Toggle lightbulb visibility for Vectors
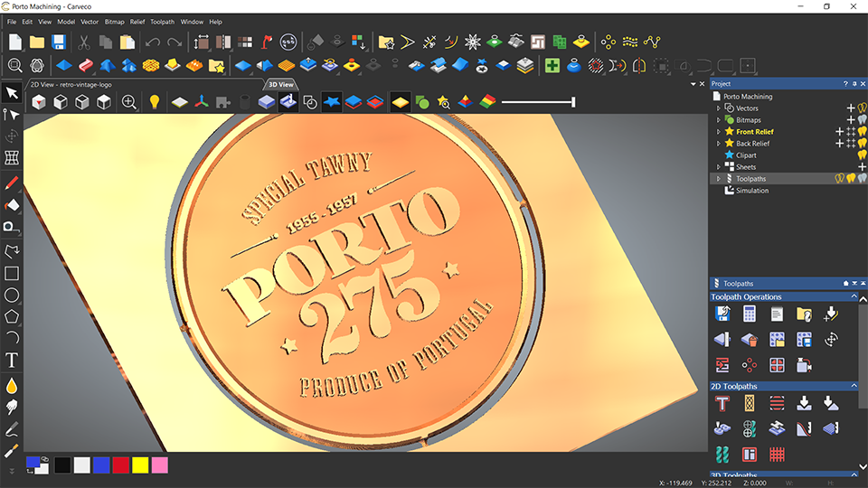Viewport: 868px width, 488px height. 862,108
